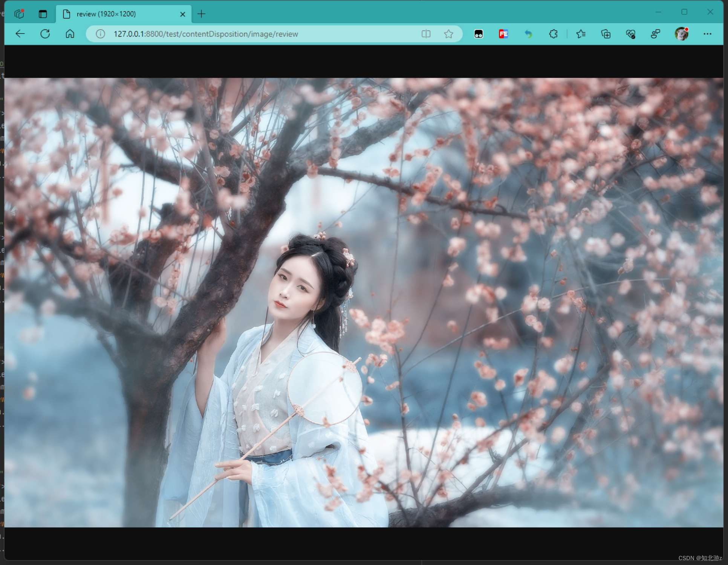Close the review (1920×1200) tab
Viewport: 728px width, 565px height.
click(183, 14)
